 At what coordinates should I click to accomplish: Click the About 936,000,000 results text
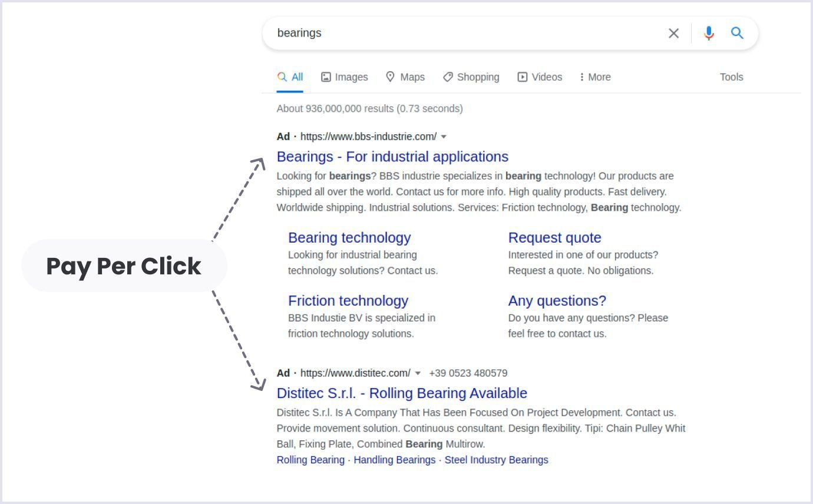370,109
